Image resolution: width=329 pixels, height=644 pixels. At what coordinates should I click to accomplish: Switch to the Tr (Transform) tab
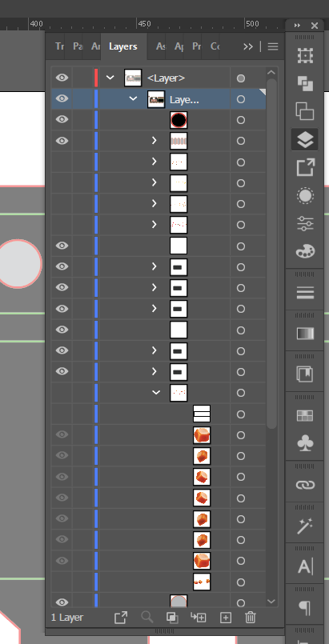[59, 46]
